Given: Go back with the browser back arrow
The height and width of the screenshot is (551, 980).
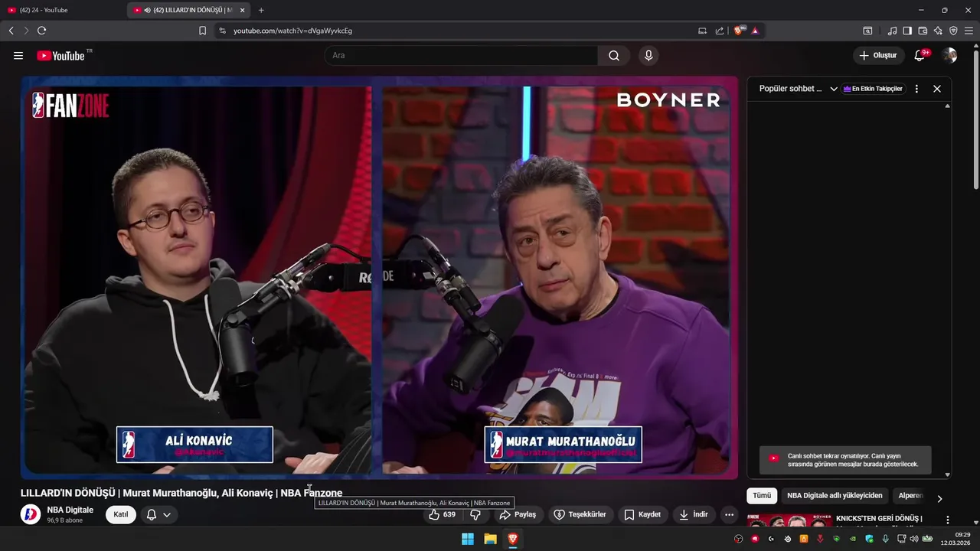Looking at the screenshot, I should [11, 31].
